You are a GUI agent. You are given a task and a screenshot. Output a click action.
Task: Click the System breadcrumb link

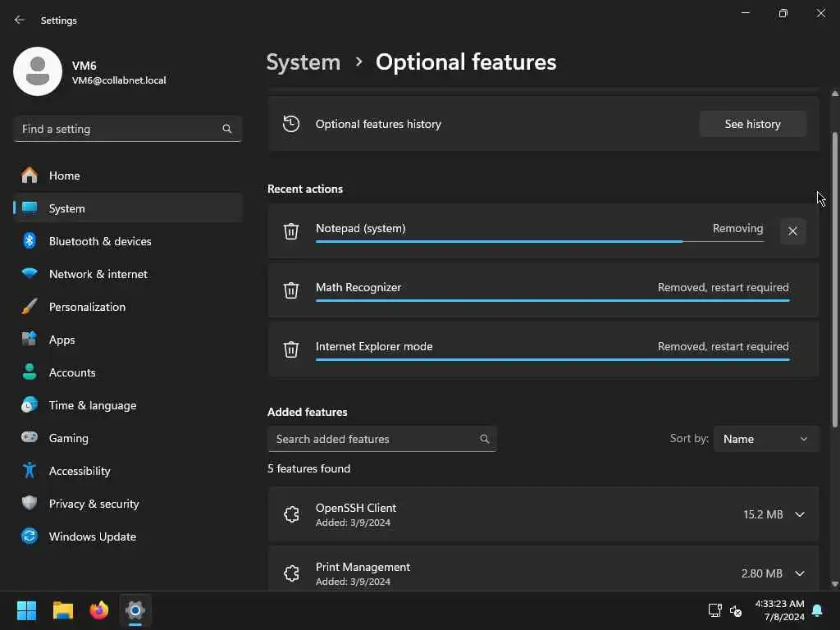click(304, 62)
